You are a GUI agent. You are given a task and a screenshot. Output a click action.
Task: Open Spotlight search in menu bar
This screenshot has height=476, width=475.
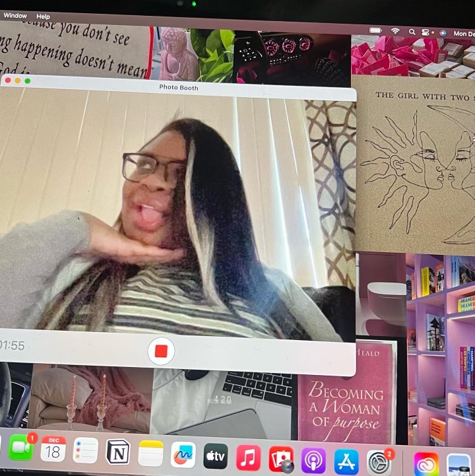[x=412, y=32]
